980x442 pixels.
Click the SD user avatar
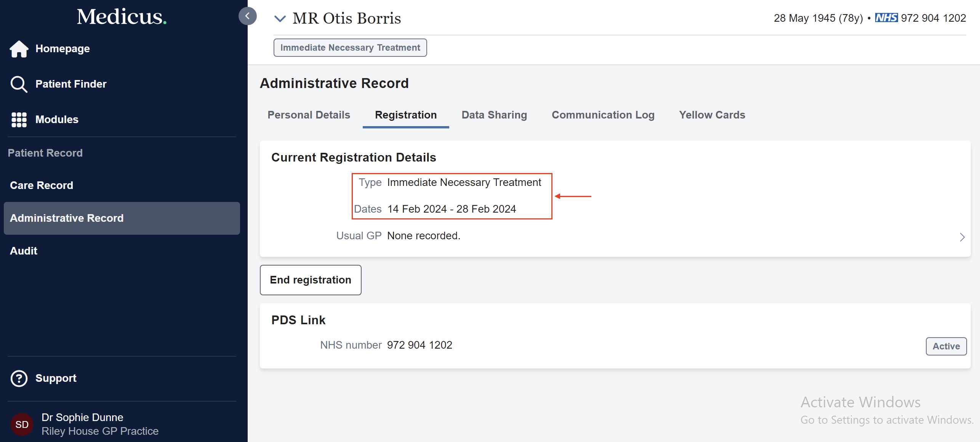(x=22, y=424)
